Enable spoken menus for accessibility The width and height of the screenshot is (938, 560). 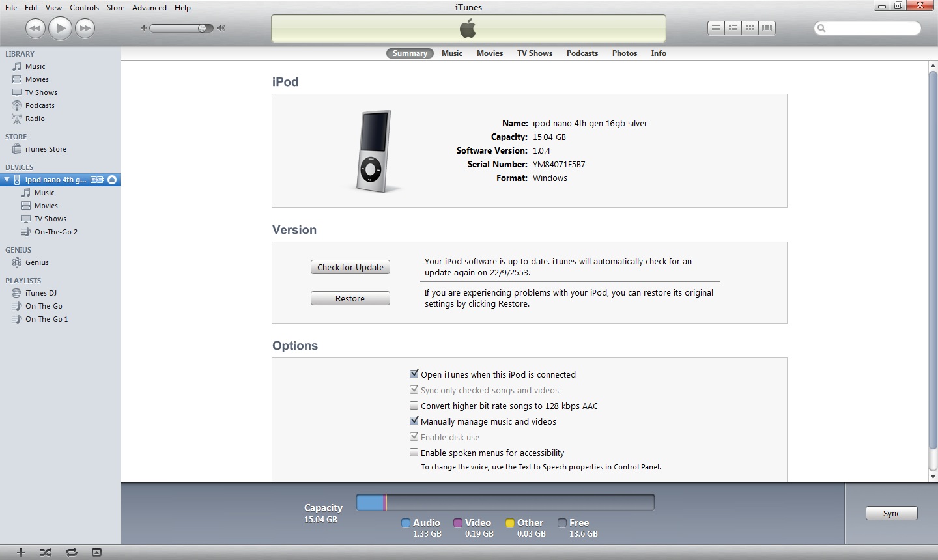pos(414,453)
